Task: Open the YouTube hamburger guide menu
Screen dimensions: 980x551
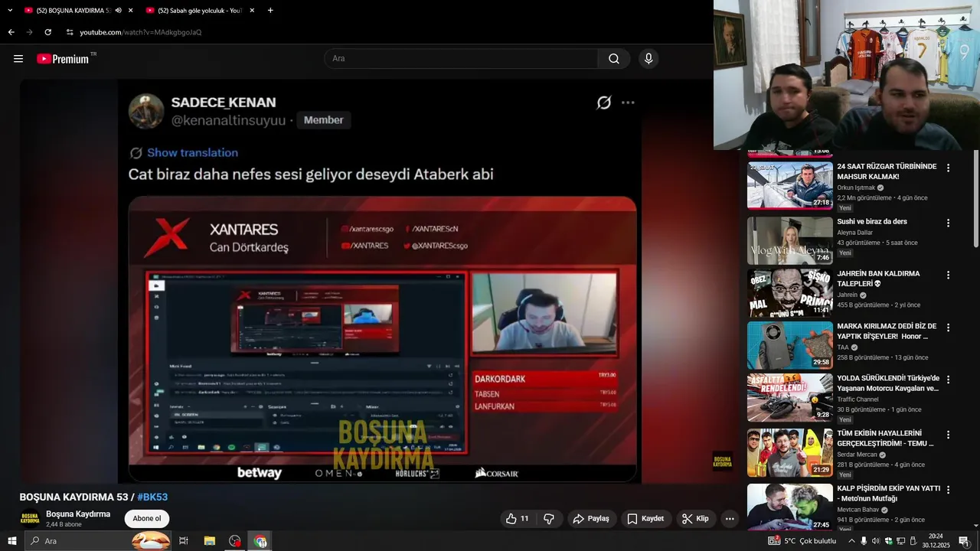Action: point(18,59)
